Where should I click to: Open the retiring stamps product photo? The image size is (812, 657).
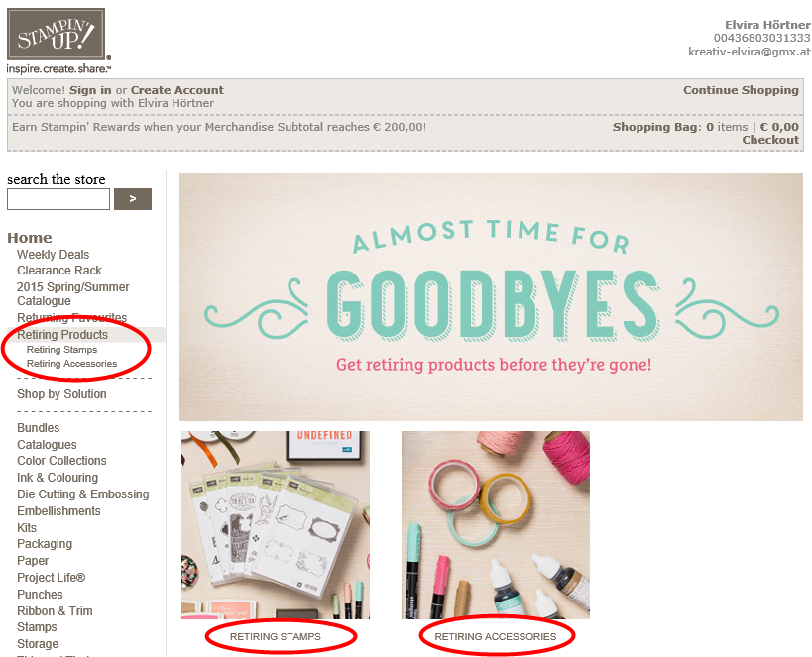click(276, 525)
